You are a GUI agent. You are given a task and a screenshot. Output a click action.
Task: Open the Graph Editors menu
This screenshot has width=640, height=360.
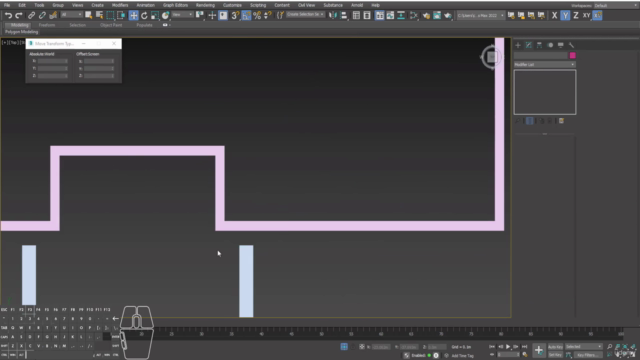(176, 5)
